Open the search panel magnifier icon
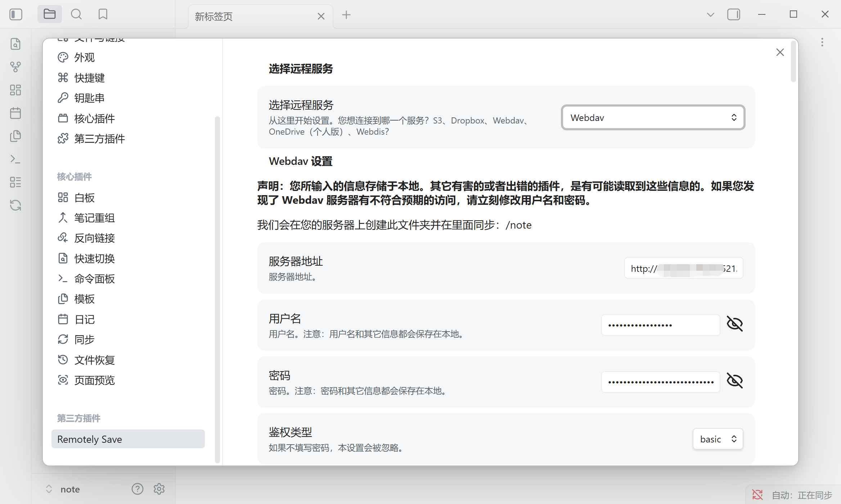 (x=76, y=14)
